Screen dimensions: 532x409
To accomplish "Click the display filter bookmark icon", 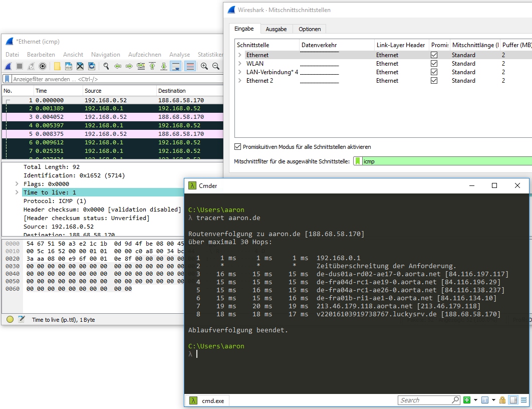I will pyautogui.click(x=7, y=79).
